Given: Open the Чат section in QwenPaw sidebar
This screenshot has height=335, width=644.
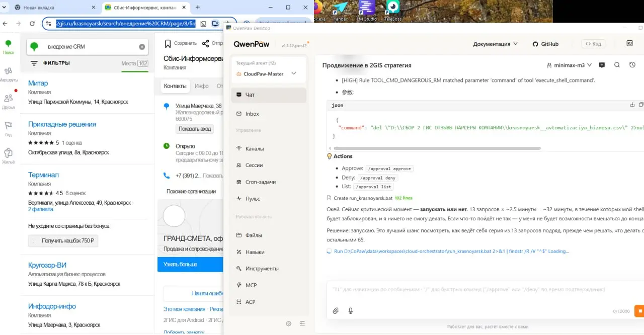Looking at the screenshot, I should coord(269,95).
